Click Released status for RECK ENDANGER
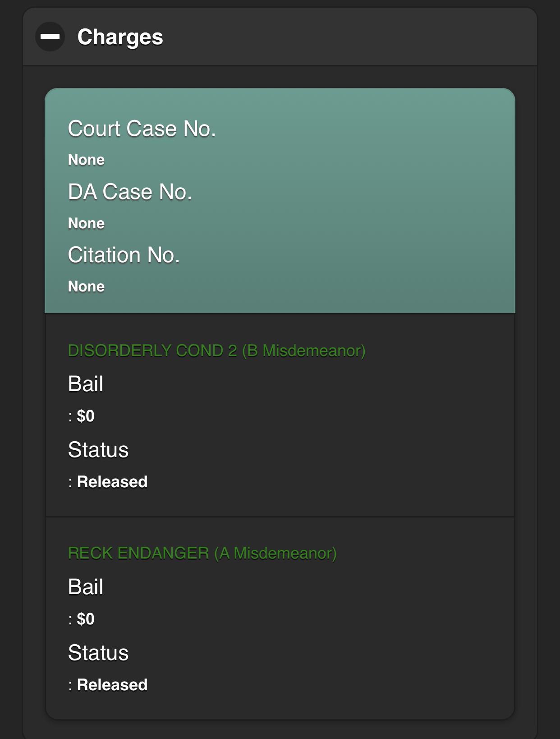560x739 pixels. [112, 685]
